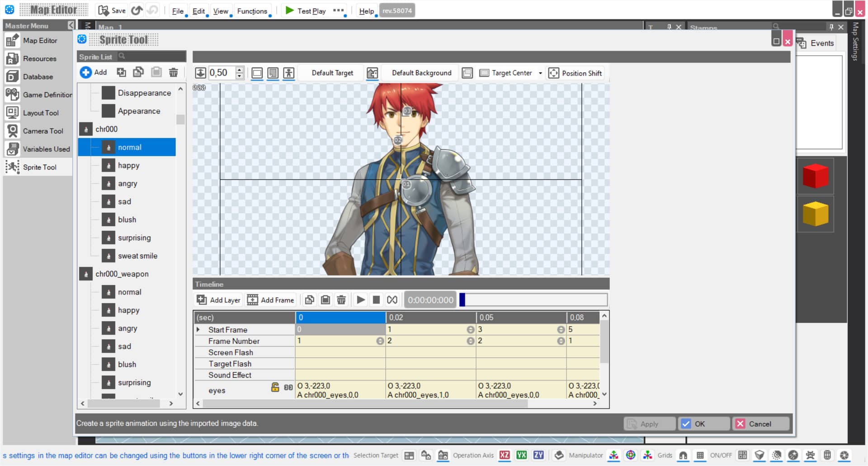Click the eraser icon before Manipulator
Viewport: 868px width, 466px height.
(x=559, y=455)
